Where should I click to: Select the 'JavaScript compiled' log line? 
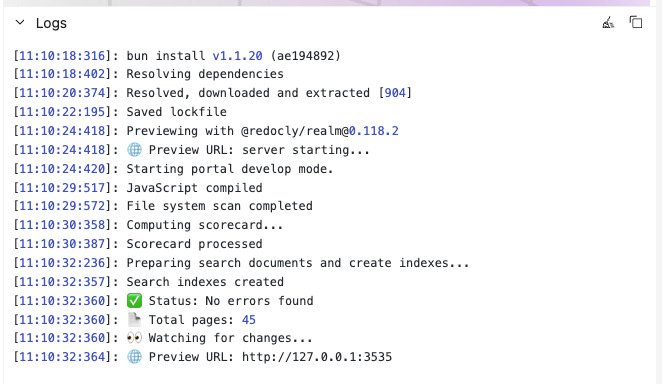194,188
